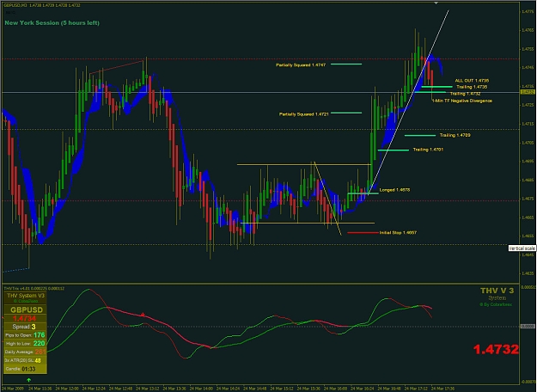Click the ALL OUT 1.4735 label
This screenshot has height=392, width=537.
click(x=472, y=81)
